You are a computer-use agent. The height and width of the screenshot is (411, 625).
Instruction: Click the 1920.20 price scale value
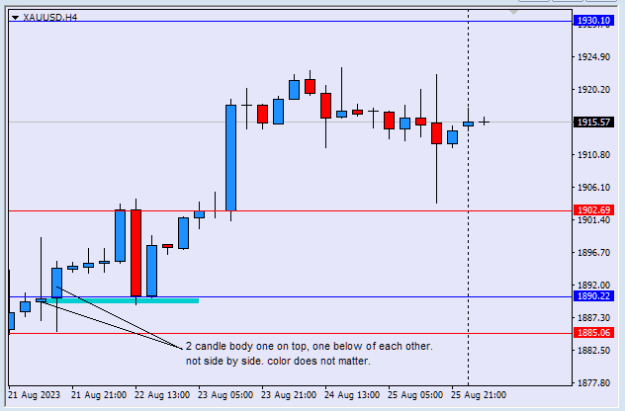pyautogui.click(x=594, y=90)
